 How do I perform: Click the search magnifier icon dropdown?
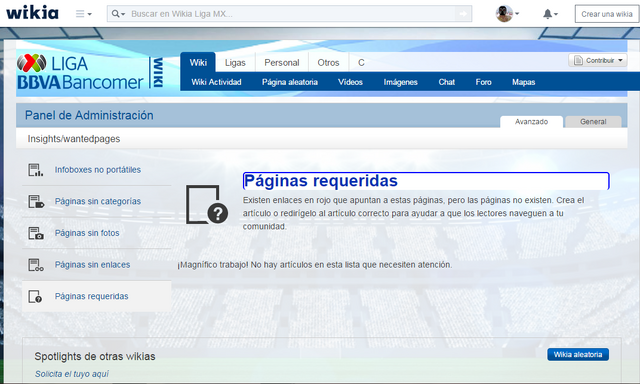pos(118,14)
